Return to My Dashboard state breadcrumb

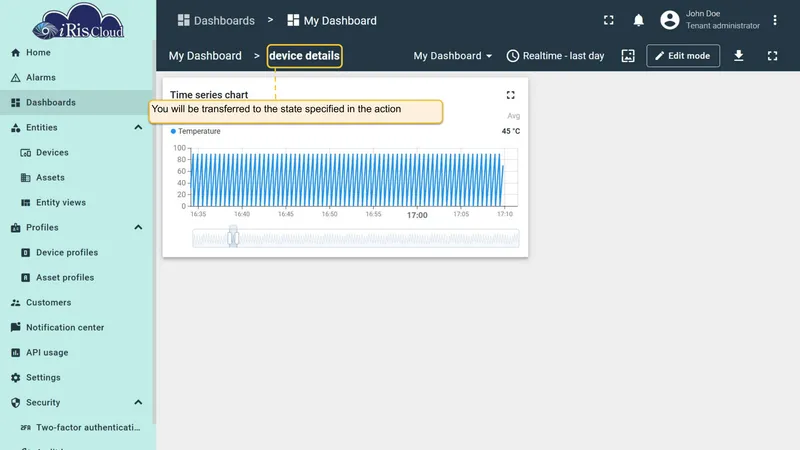205,56
